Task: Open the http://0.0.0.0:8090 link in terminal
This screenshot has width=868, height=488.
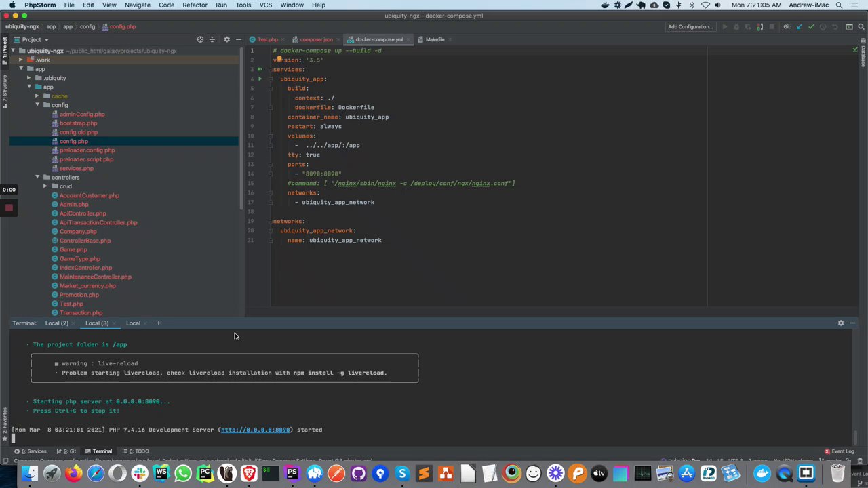Action: (x=255, y=430)
